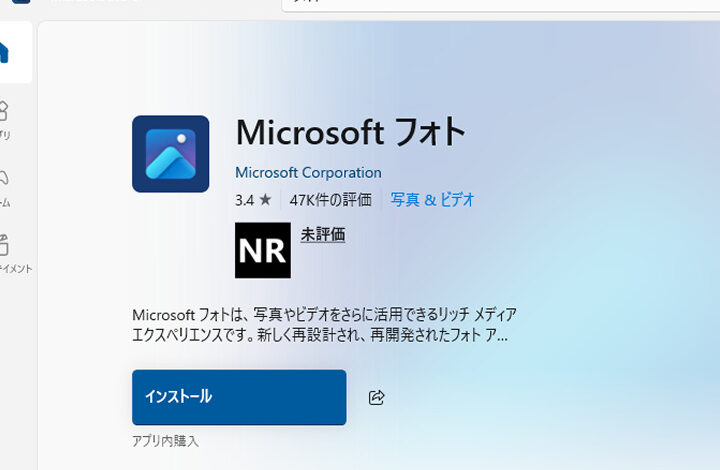Screen dimensions: 720x470
Task: Open the Entertainment section in sidebar
Action: (14, 254)
